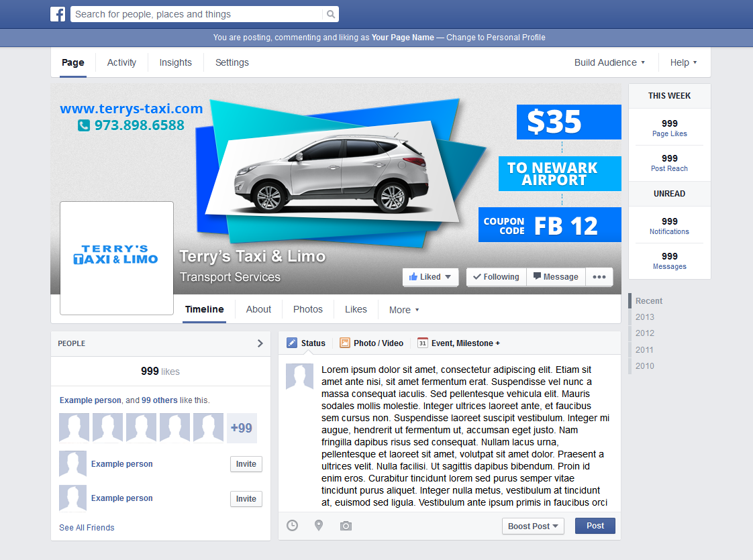The width and height of the screenshot is (753, 560).
Task: Invite the first Example person
Action: coord(246,464)
